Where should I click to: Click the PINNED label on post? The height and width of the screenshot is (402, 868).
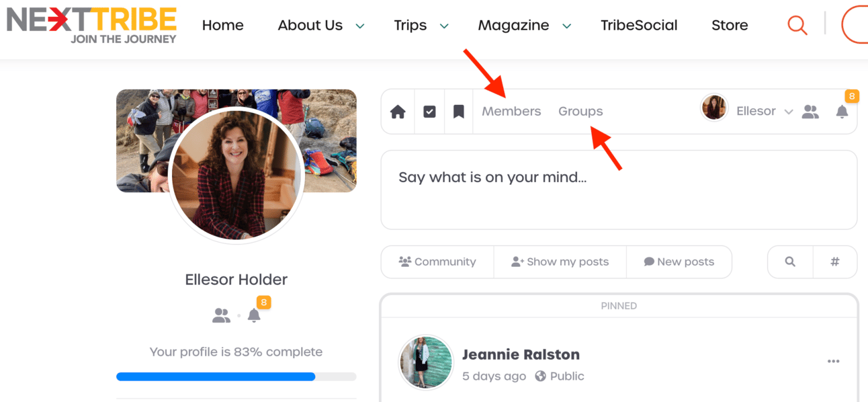tap(619, 306)
